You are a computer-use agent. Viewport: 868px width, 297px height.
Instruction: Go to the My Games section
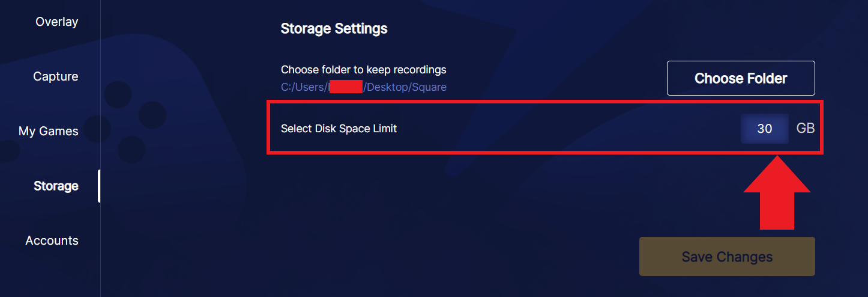tap(48, 132)
